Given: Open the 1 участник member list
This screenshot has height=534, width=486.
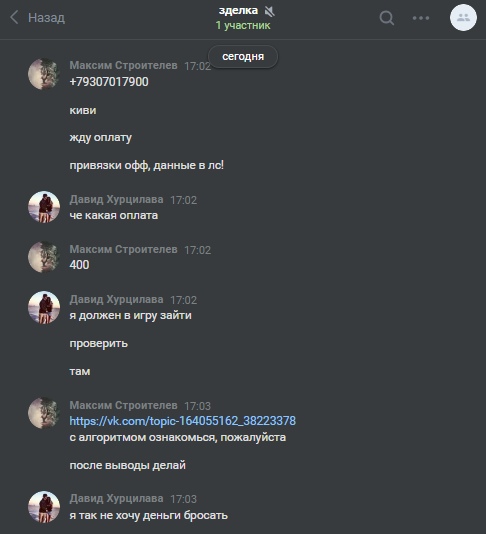Looking at the screenshot, I should tap(243, 26).
